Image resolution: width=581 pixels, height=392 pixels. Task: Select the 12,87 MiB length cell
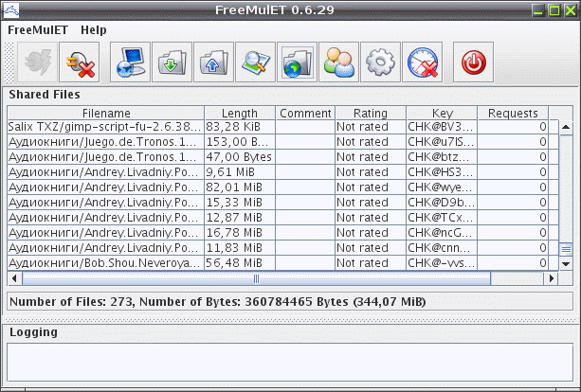coord(240,218)
